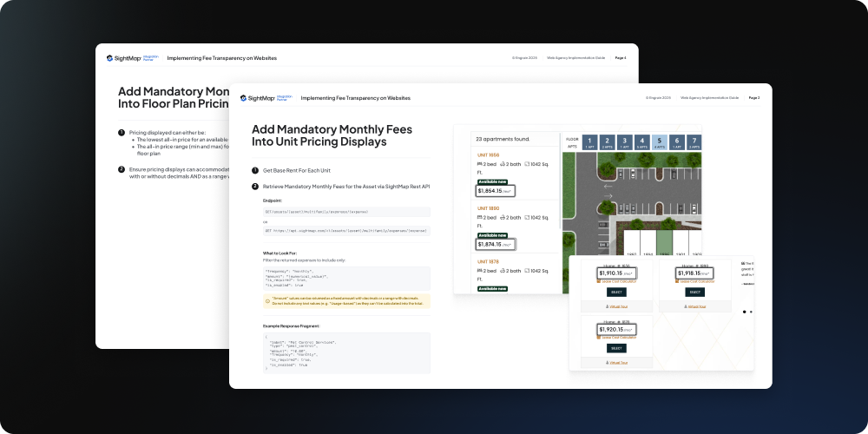Screen dimensions: 868x434
Task: Open Lease Cost Calculator under the $1,910.15 price
Action: (x=618, y=281)
